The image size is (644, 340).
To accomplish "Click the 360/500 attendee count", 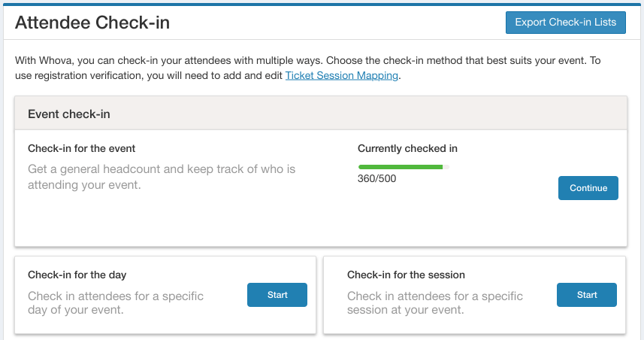I will click(x=376, y=179).
